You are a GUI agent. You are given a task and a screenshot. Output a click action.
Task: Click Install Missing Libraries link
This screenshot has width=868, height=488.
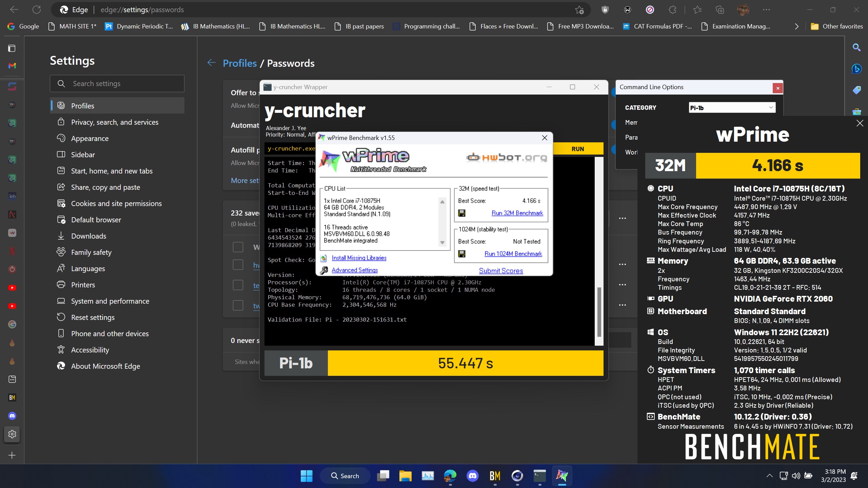click(359, 258)
